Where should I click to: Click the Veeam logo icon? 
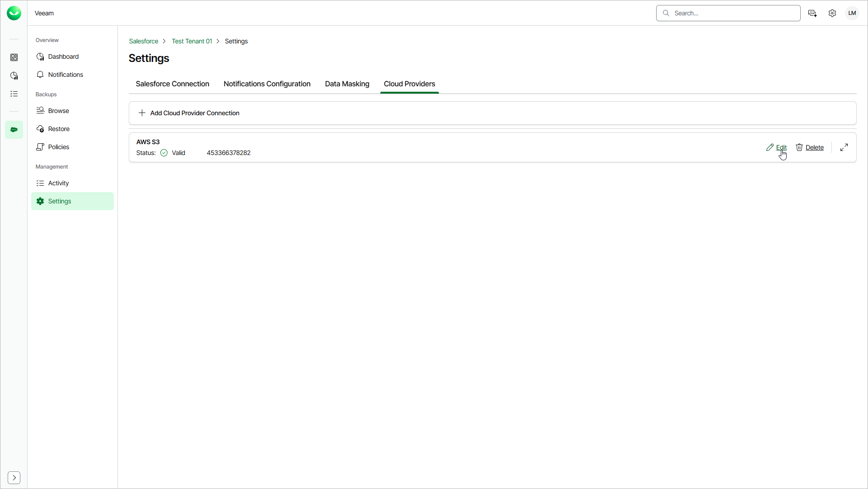[14, 13]
